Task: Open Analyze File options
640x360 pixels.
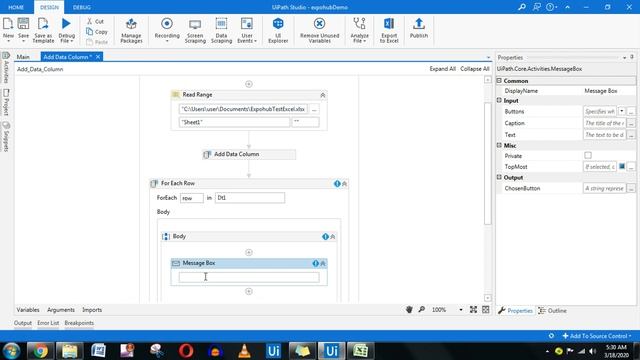Action: [359, 30]
